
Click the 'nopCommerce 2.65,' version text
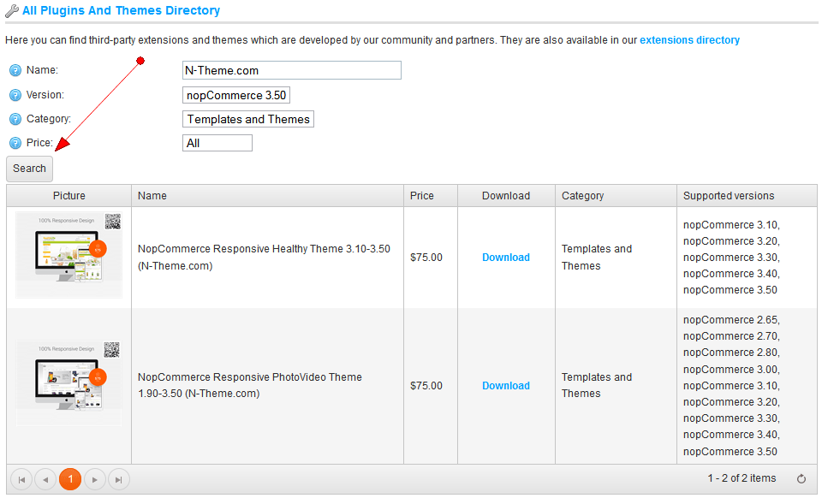point(731,319)
